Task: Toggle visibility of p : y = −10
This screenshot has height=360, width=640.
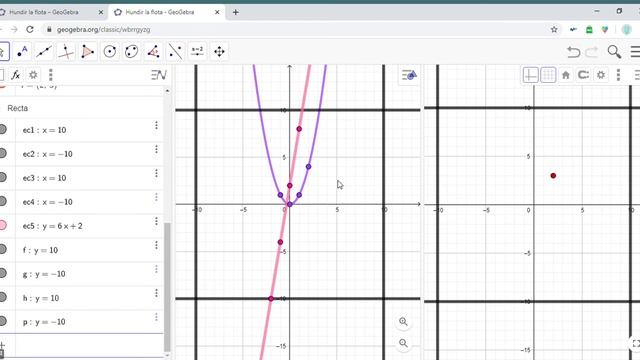Action: click(3, 321)
